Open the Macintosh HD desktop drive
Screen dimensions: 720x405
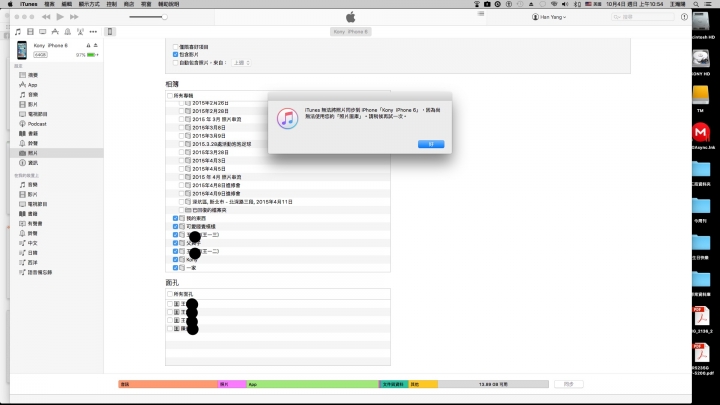tap(701, 22)
